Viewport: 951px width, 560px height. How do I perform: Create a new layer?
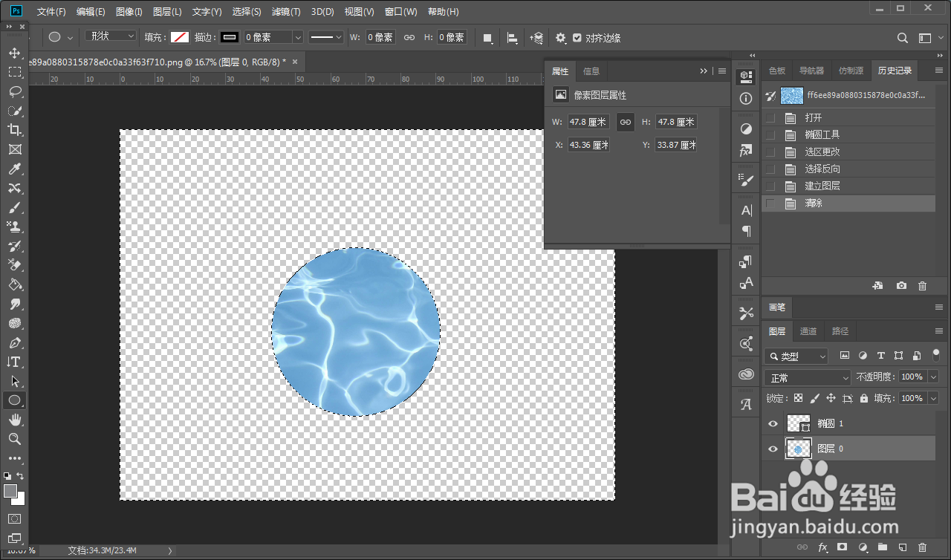(x=902, y=547)
